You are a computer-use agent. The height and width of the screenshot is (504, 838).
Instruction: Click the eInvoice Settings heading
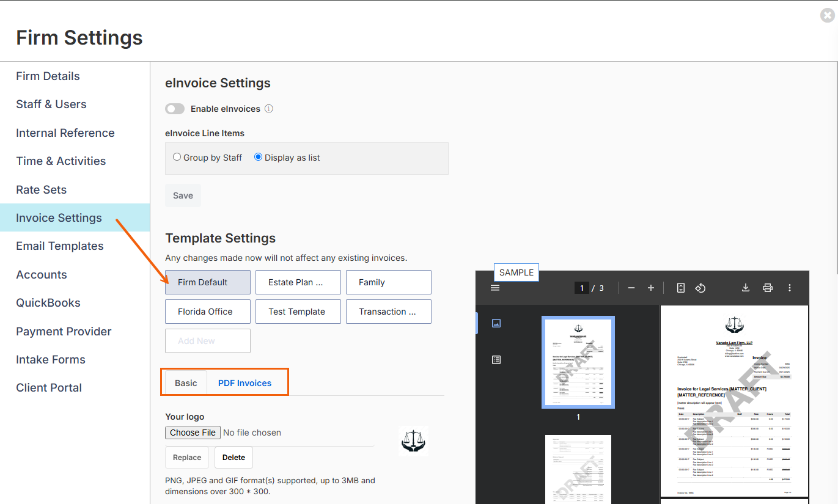pos(218,83)
